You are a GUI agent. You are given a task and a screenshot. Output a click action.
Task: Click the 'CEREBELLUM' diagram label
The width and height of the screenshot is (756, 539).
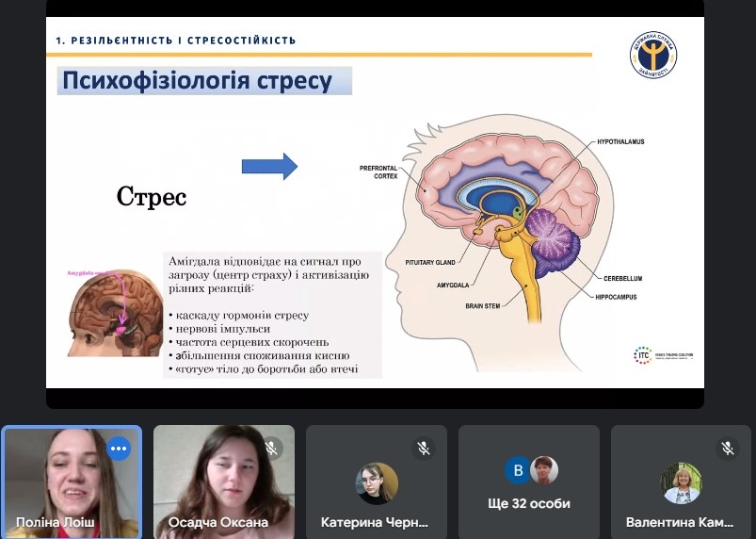[623, 278]
